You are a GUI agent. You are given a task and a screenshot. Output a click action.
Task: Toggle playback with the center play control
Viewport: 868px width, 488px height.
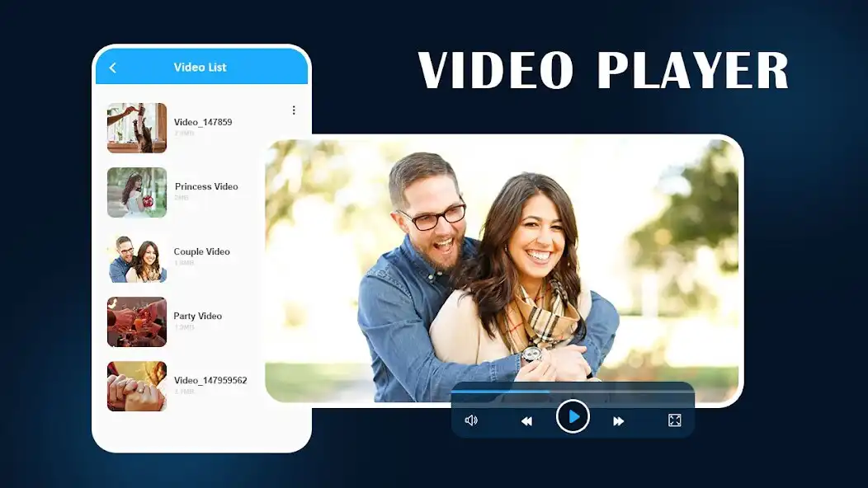coord(573,416)
